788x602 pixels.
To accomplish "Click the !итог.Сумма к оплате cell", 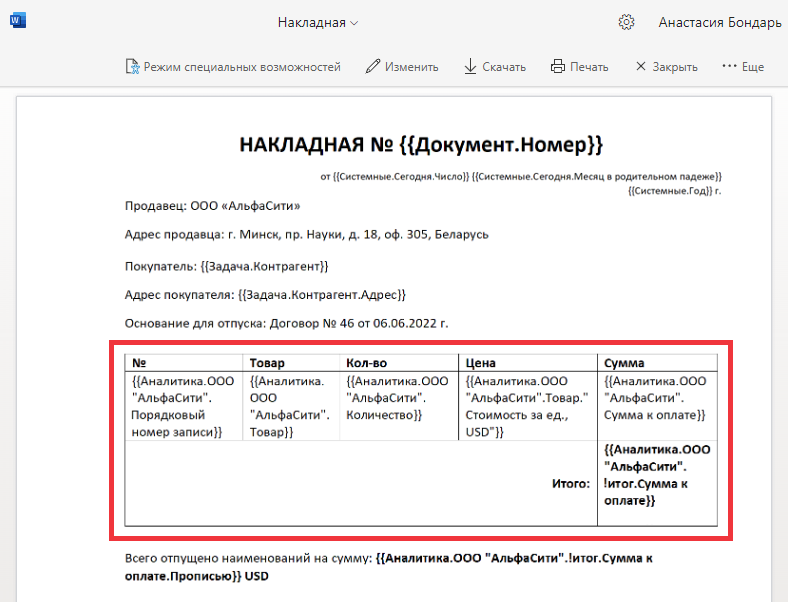I will click(657, 483).
